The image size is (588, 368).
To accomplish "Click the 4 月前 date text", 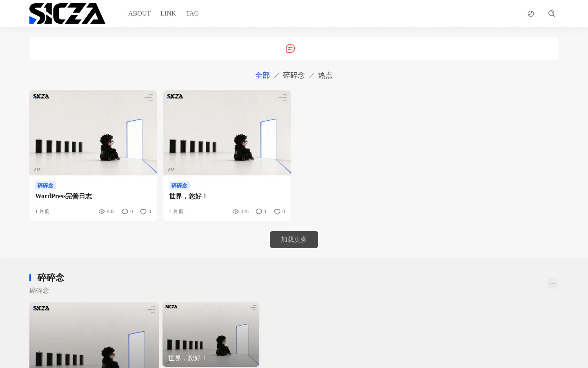I will pos(176,211).
